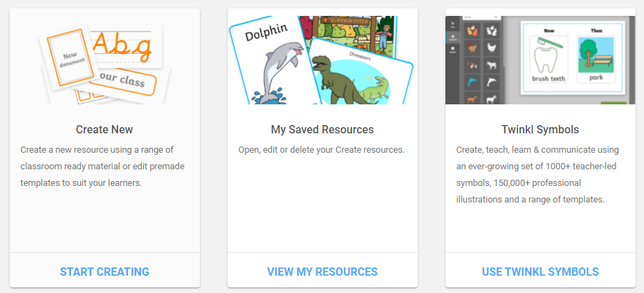Switch to Symbols tab in preview sidebar
This screenshot has width=644, height=293.
coord(452,37)
